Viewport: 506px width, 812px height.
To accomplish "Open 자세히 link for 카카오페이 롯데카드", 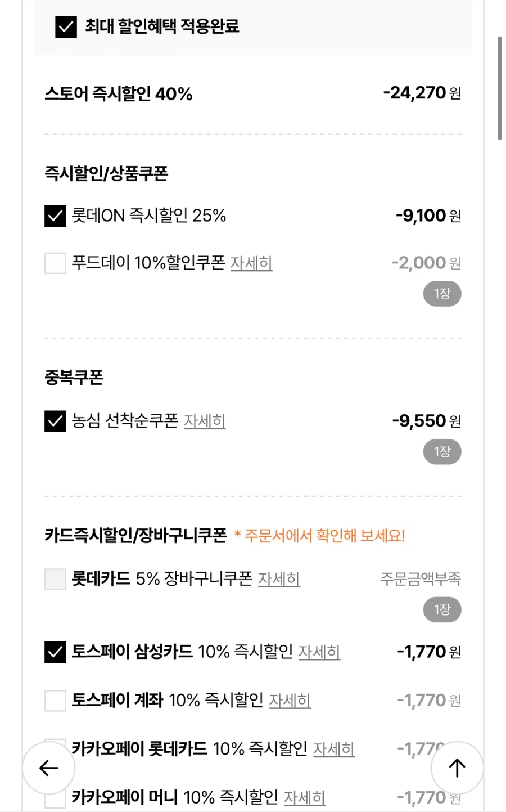I will (x=334, y=749).
